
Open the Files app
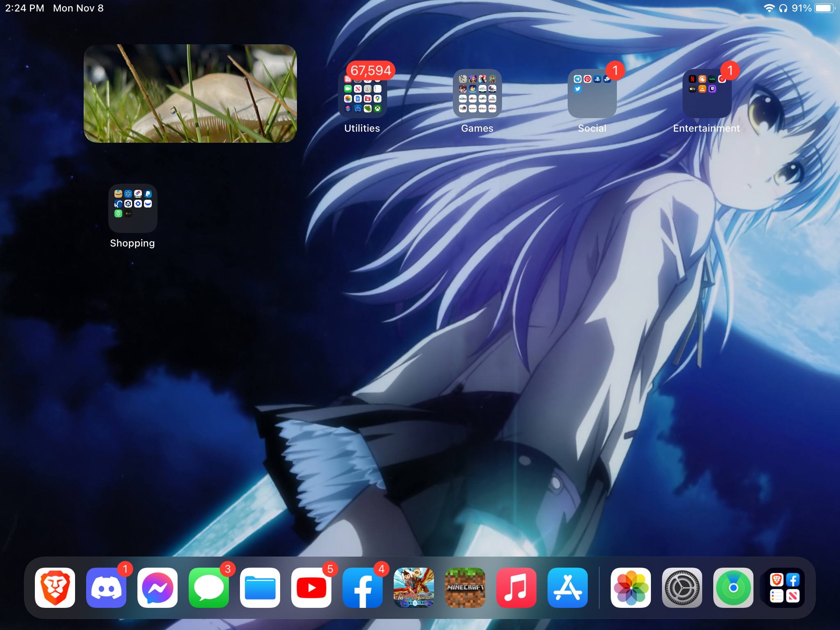[260, 588]
